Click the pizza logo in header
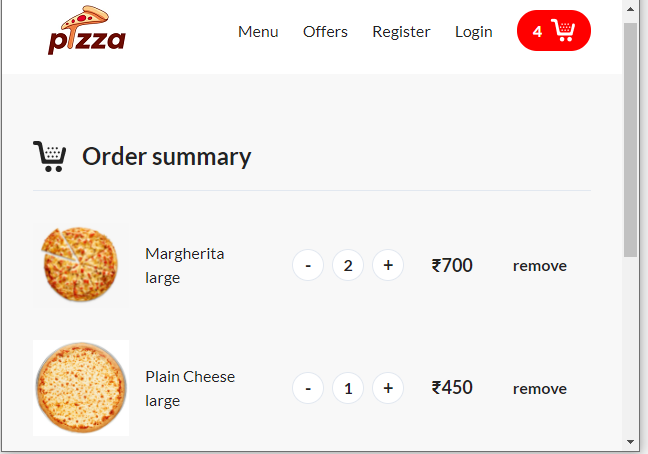This screenshot has height=454, width=648. click(x=87, y=30)
